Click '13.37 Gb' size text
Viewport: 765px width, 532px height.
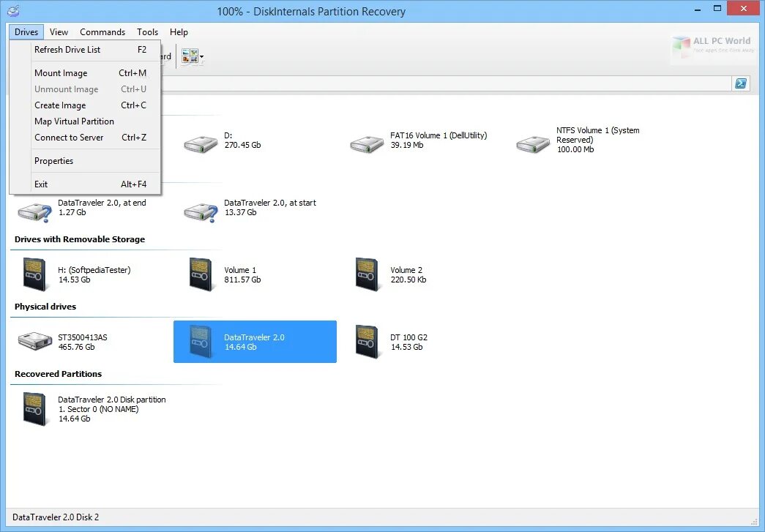[241, 213]
